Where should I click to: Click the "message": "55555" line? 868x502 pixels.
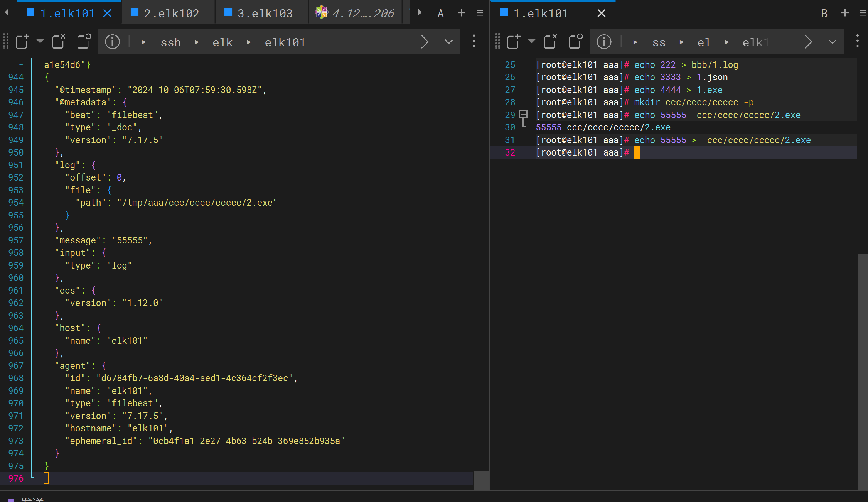103,240
